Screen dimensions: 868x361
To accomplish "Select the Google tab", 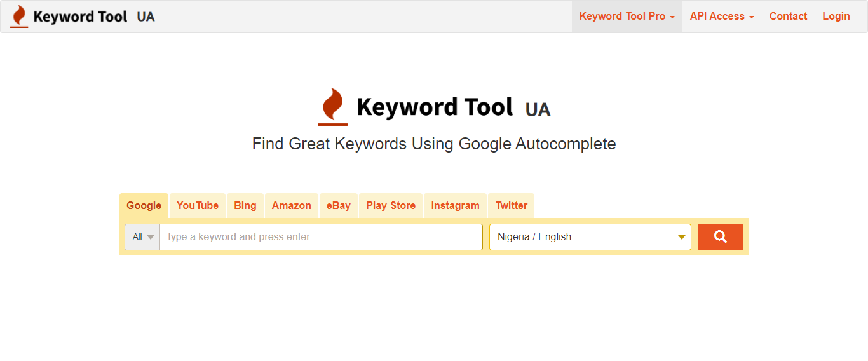I will pos(144,206).
